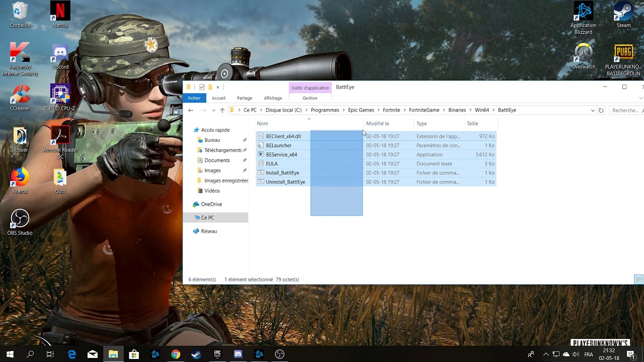Go back with the Explorer back arrow

[x=191, y=110]
